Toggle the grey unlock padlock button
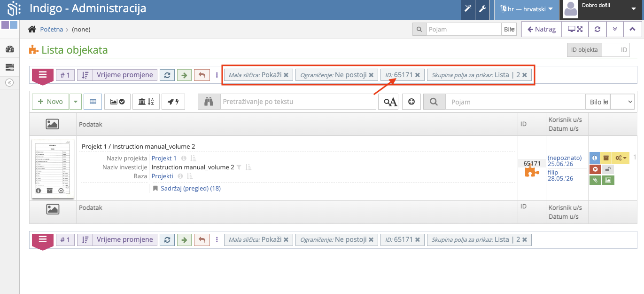Image resolution: width=644 pixels, height=294 pixels. pos(607,169)
